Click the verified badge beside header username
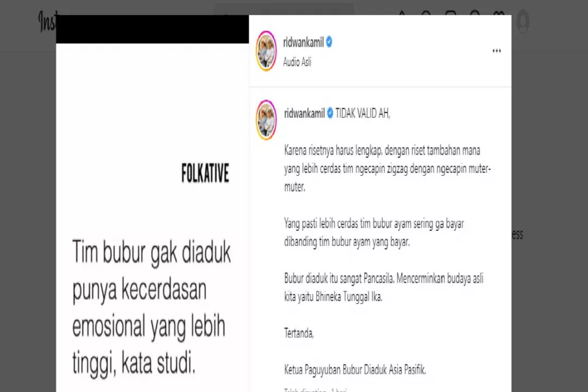This screenshot has width=588, height=392. click(x=329, y=42)
